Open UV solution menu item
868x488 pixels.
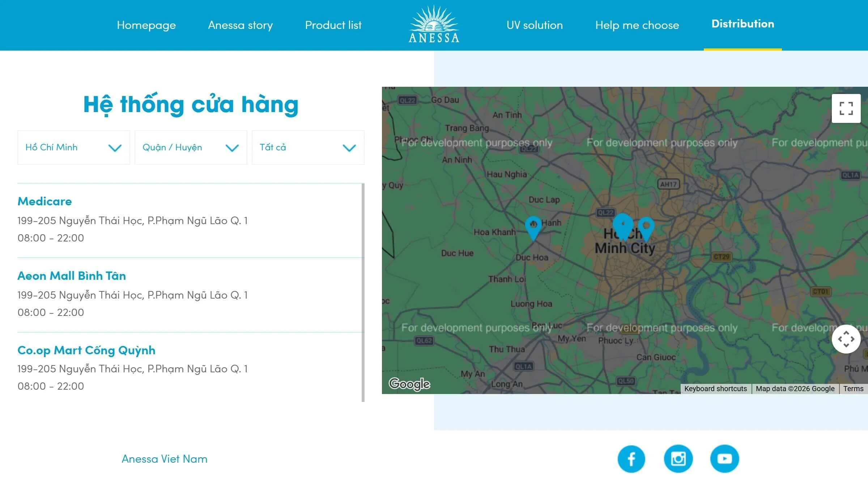[x=535, y=25]
